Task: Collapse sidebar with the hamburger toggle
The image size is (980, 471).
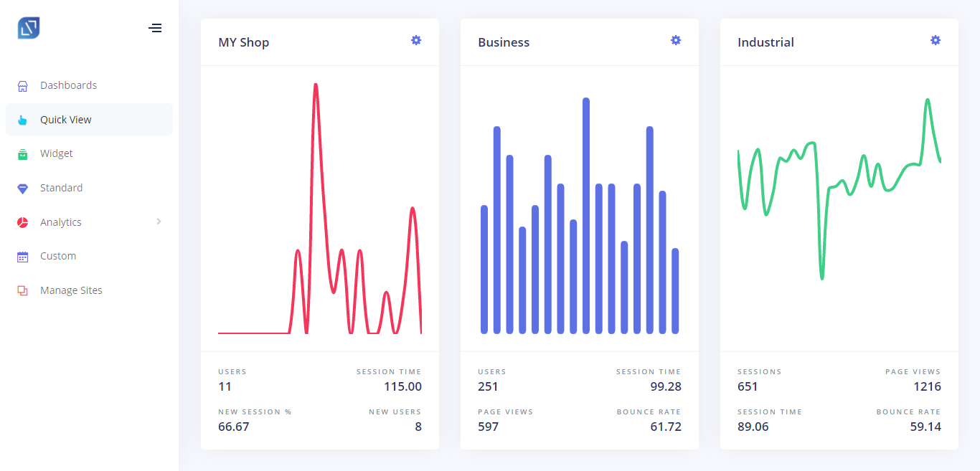Action: [x=155, y=28]
